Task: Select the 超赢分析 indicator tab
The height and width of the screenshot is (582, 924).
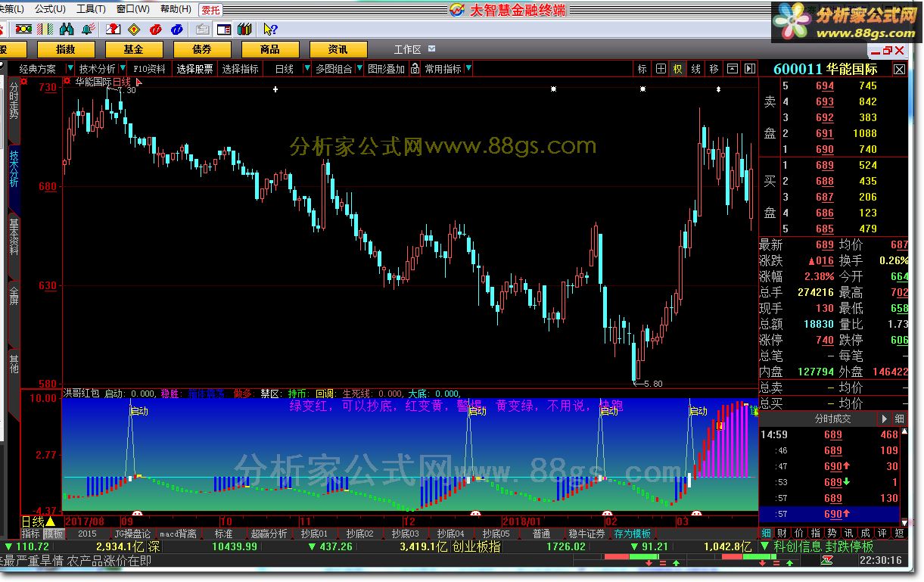Action: point(269,534)
